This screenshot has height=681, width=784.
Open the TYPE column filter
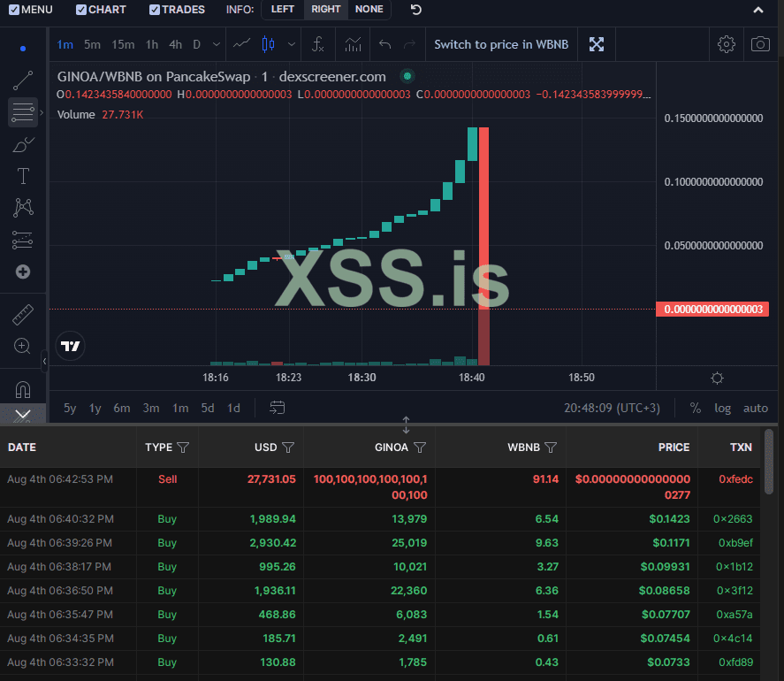[183, 448]
